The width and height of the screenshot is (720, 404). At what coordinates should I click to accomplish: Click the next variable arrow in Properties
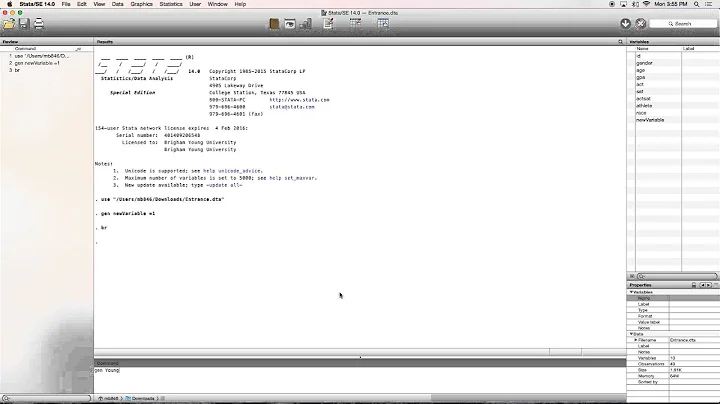[x=709, y=285]
